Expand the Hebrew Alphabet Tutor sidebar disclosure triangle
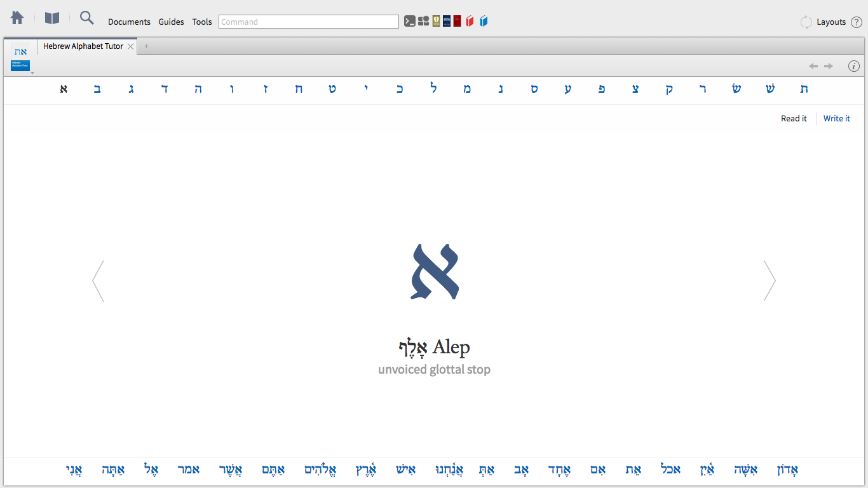Screen dimensions: 868x488 pyautogui.click(x=32, y=73)
